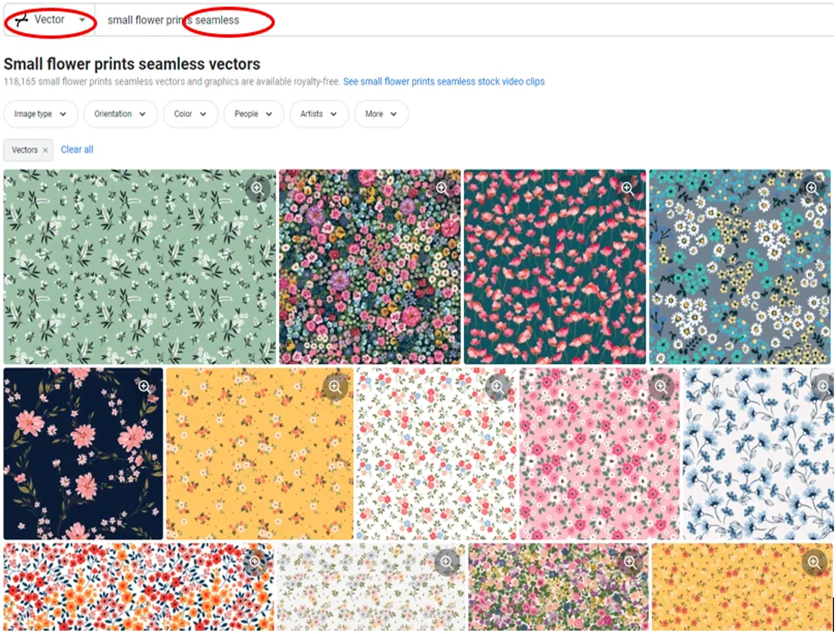
Task: Click zoom icon on pink floral pattern thumbnail
Action: click(660, 386)
